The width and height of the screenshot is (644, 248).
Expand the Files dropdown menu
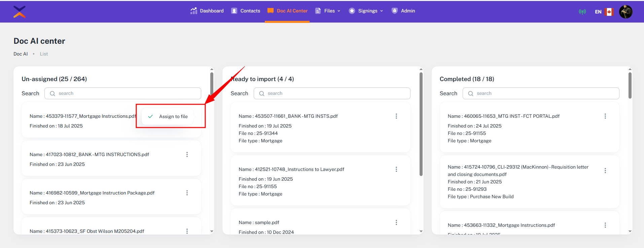(328, 11)
